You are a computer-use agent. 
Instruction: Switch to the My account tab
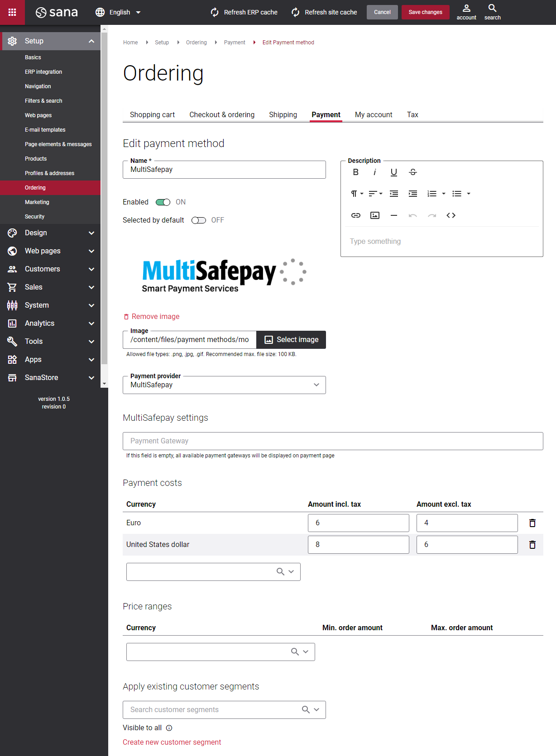(374, 115)
